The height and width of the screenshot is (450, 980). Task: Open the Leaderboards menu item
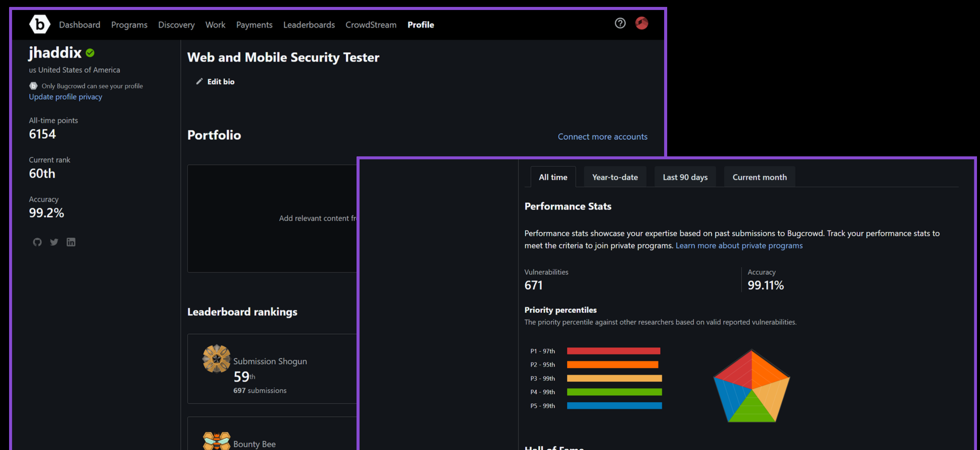309,25
